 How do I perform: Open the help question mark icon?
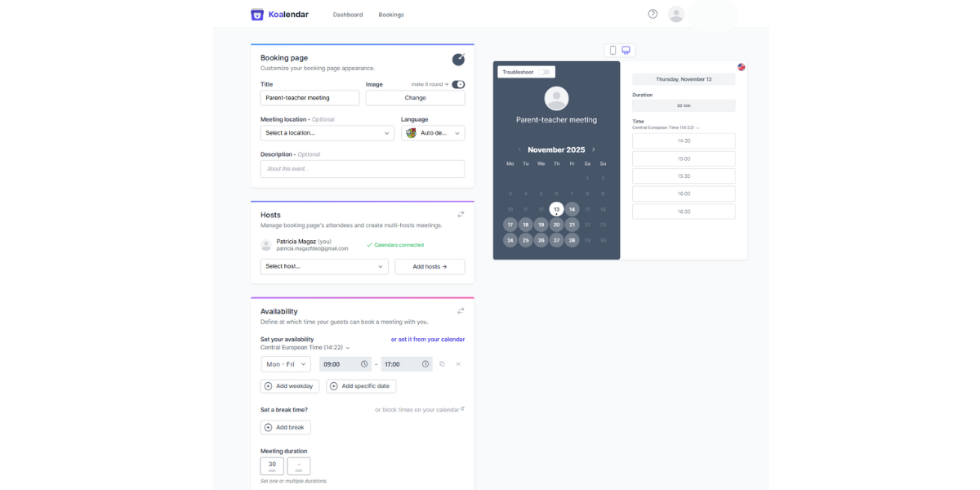[652, 14]
